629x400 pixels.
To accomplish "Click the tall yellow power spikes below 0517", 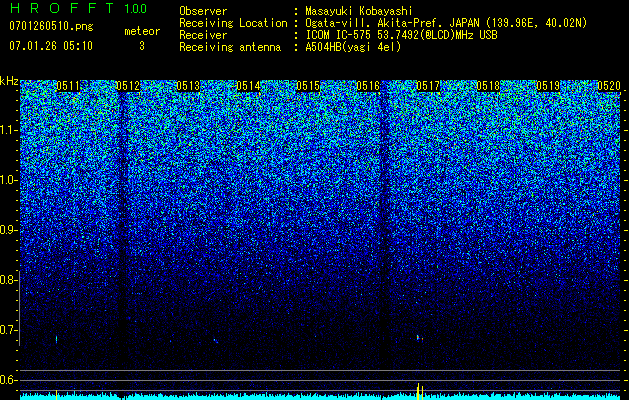I will coord(420,392).
